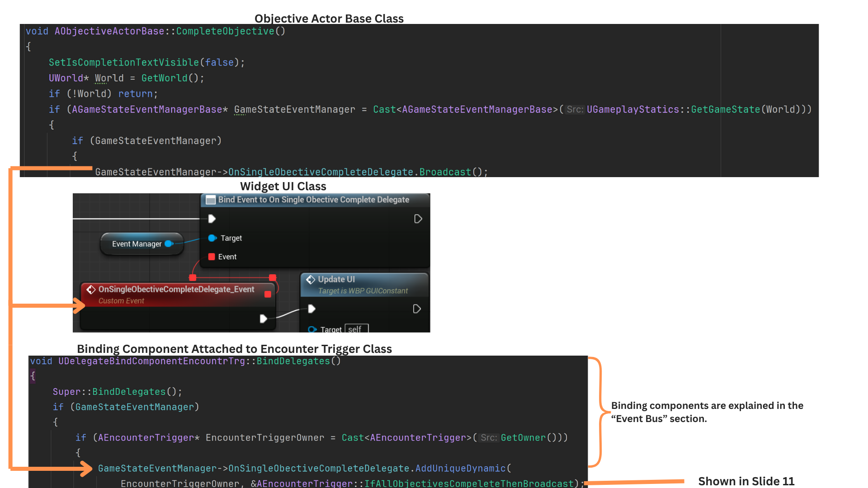Click the Bind Event node output execution pin

click(x=418, y=219)
